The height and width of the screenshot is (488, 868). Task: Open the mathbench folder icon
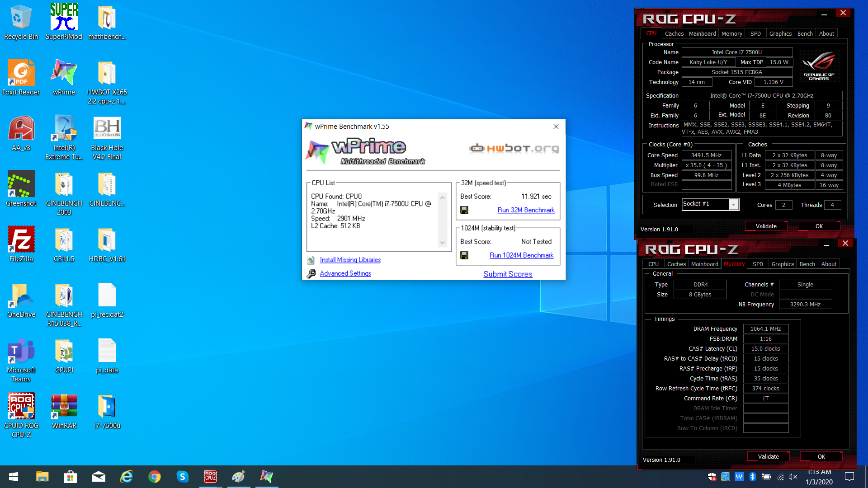107,22
